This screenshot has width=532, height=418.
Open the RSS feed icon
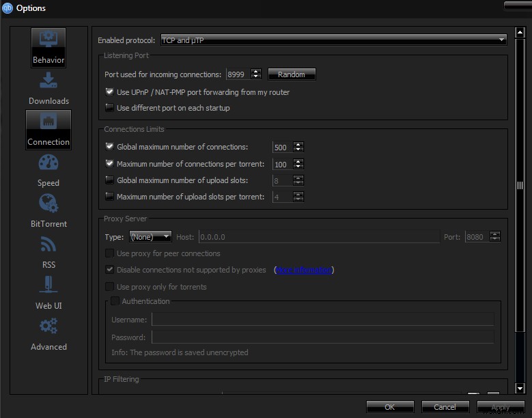click(48, 244)
